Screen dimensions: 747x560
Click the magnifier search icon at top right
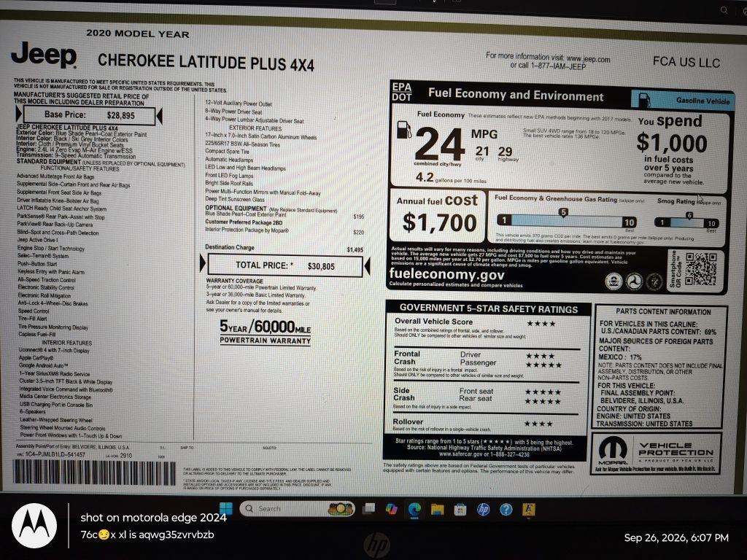coord(724,10)
